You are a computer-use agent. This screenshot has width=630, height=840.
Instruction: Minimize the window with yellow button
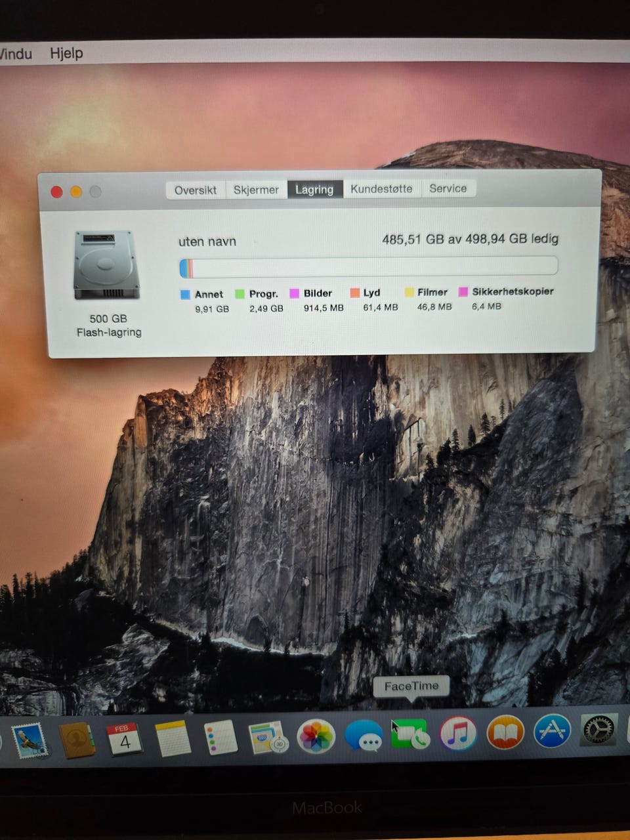click(76, 192)
